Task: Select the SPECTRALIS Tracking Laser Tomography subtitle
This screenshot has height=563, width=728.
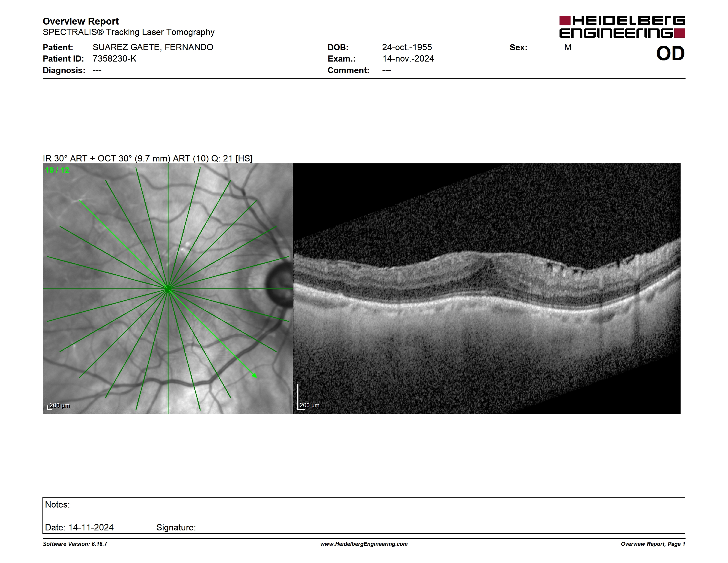Action: click(x=128, y=32)
